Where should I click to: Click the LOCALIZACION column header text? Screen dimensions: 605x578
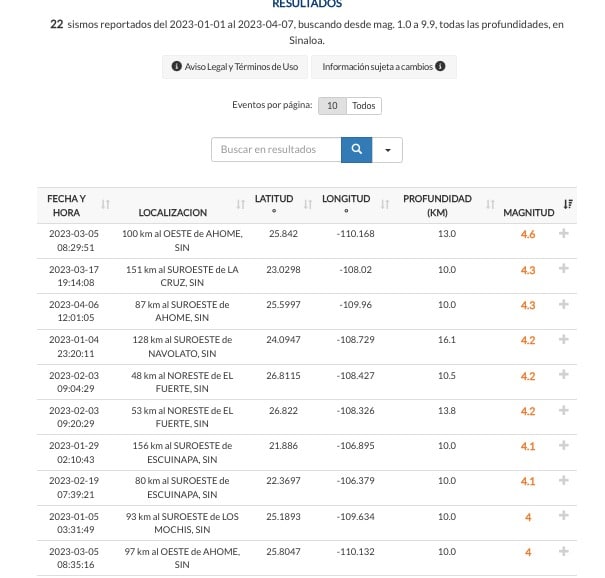coord(172,213)
